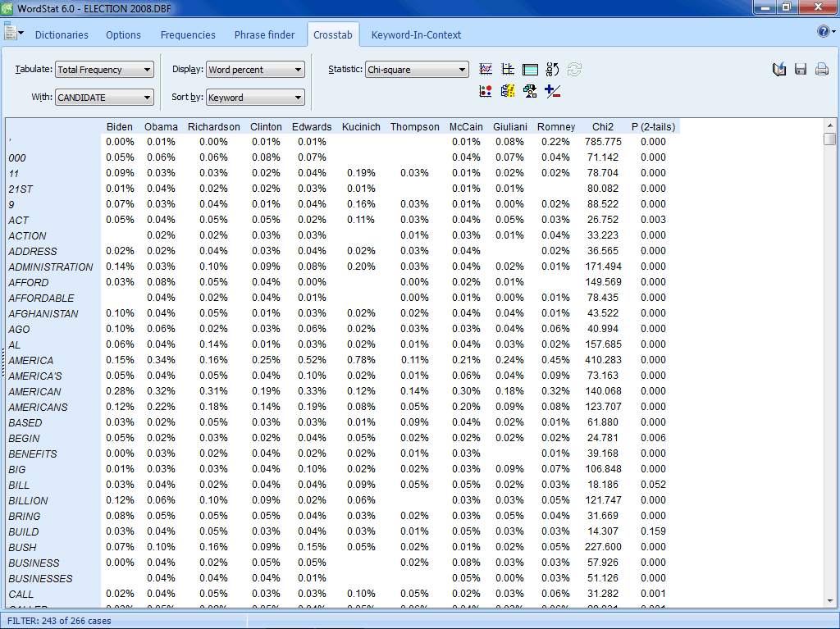Open the Statistic dropdown showing Chi-square
Viewport: 840px width, 629px height.
pos(417,70)
